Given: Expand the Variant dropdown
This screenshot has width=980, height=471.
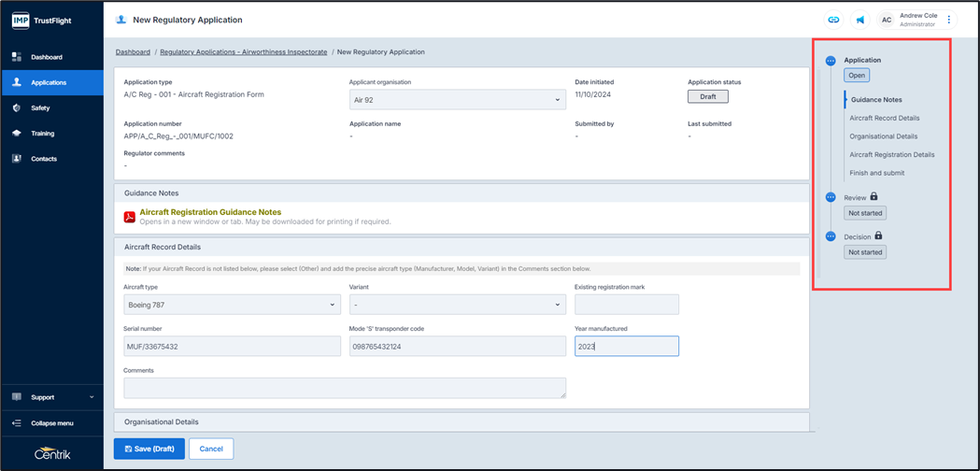Looking at the screenshot, I should tap(457, 305).
